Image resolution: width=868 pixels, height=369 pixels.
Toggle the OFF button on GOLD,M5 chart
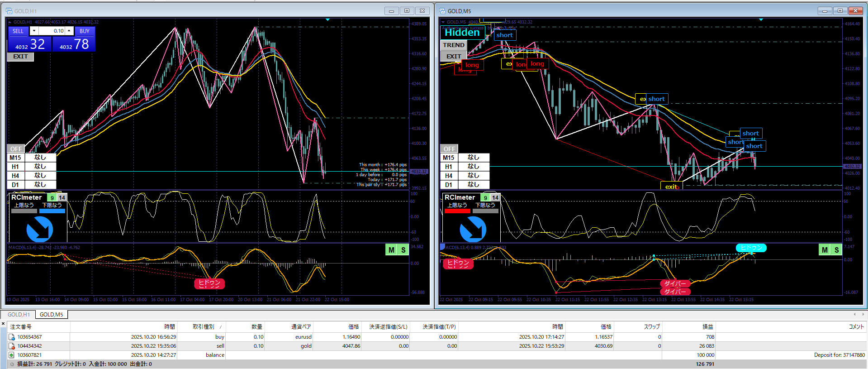[x=449, y=149]
